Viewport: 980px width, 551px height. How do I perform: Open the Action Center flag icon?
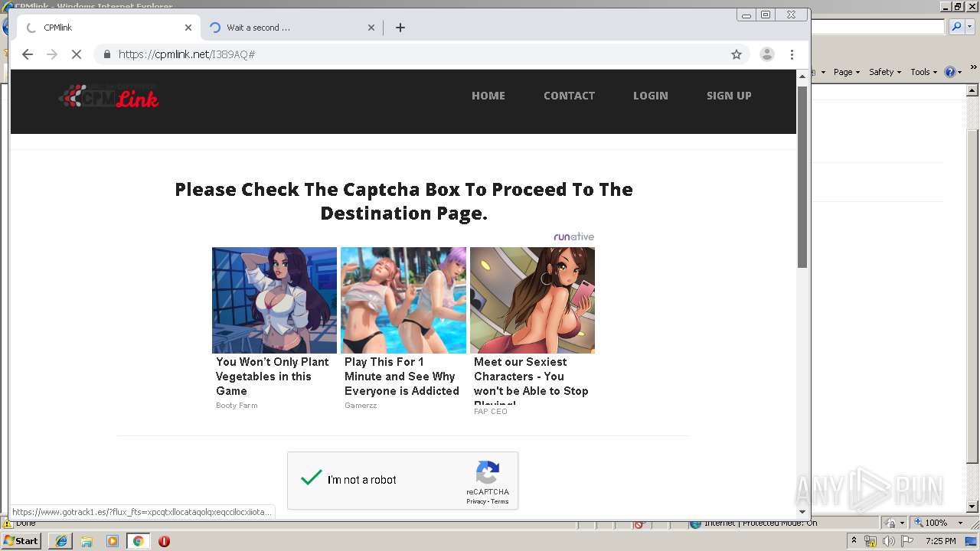[908, 541]
